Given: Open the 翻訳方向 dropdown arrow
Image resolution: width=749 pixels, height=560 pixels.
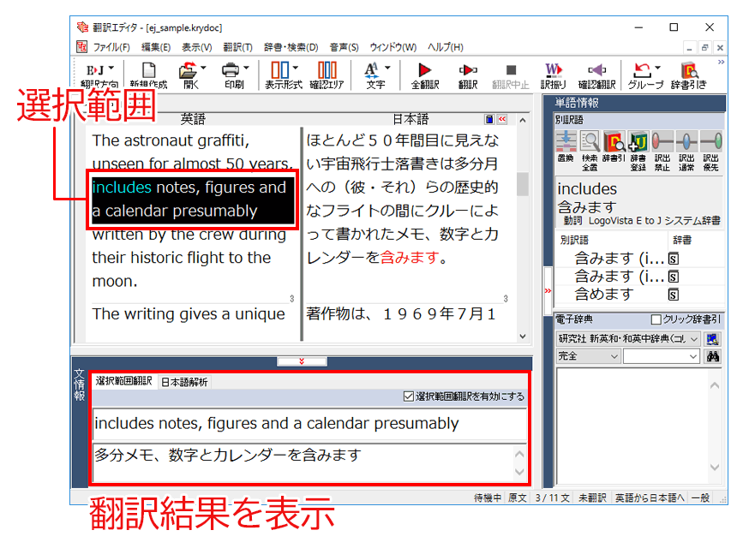Looking at the screenshot, I should click(x=111, y=69).
